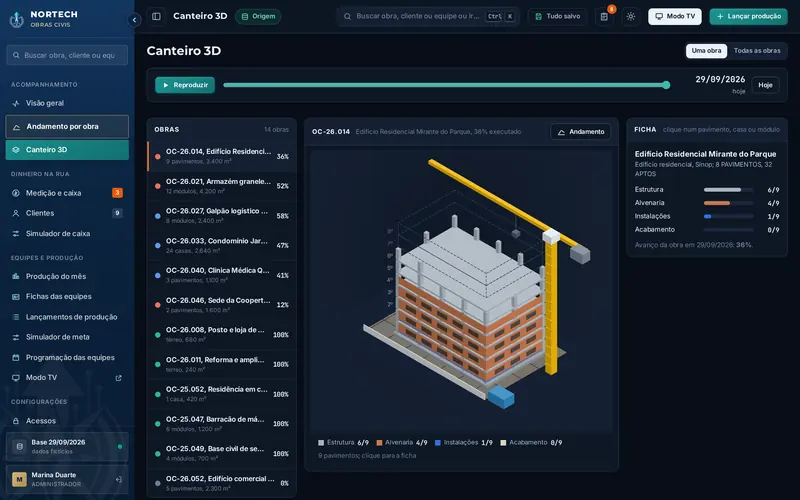Select OC-25.047 Barracão row
The width and height of the screenshot is (800, 500).
coord(221,423)
